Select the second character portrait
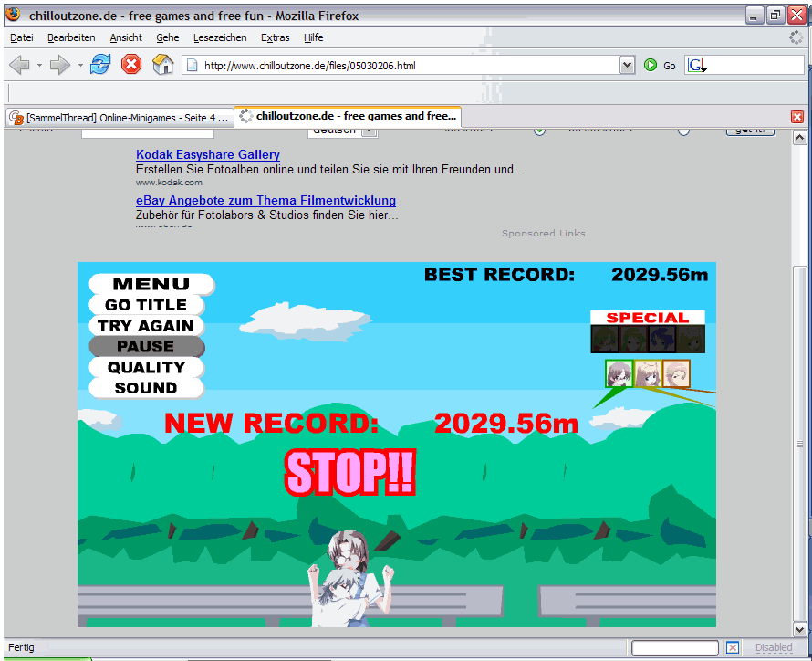 click(648, 373)
